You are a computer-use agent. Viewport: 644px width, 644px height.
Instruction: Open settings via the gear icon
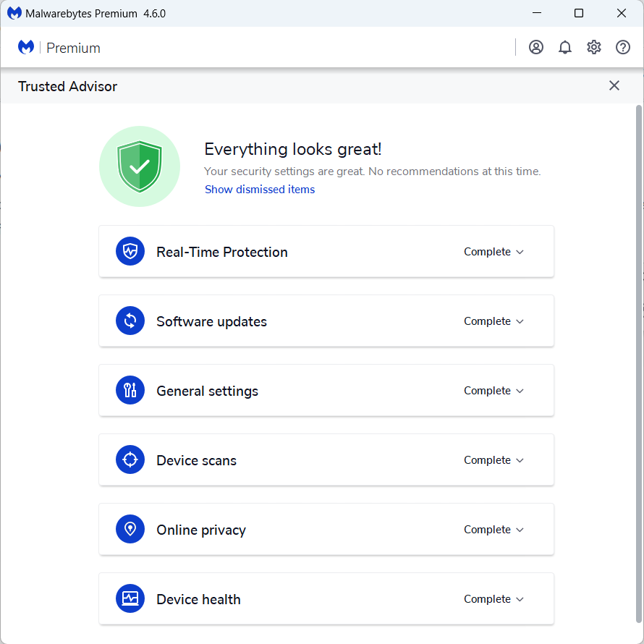594,47
